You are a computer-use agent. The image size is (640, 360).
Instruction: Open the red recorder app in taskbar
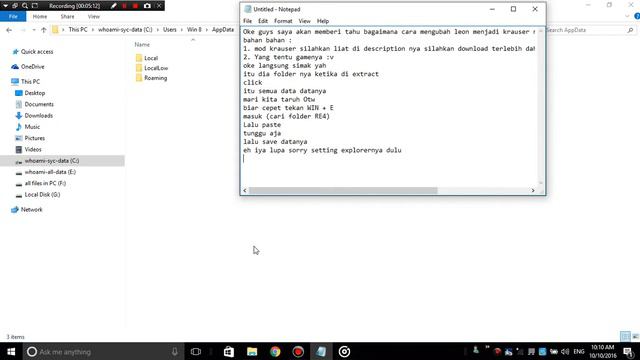click(298, 351)
